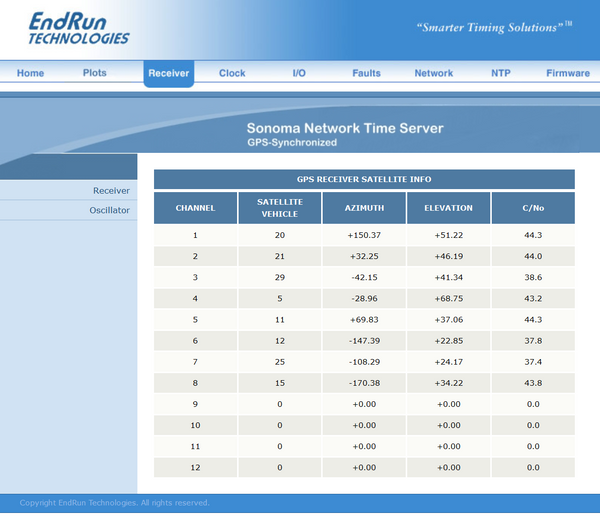Click the copyright EndRun Technologies footer text
This screenshot has width=600, height=522.
tap(114, 503)
